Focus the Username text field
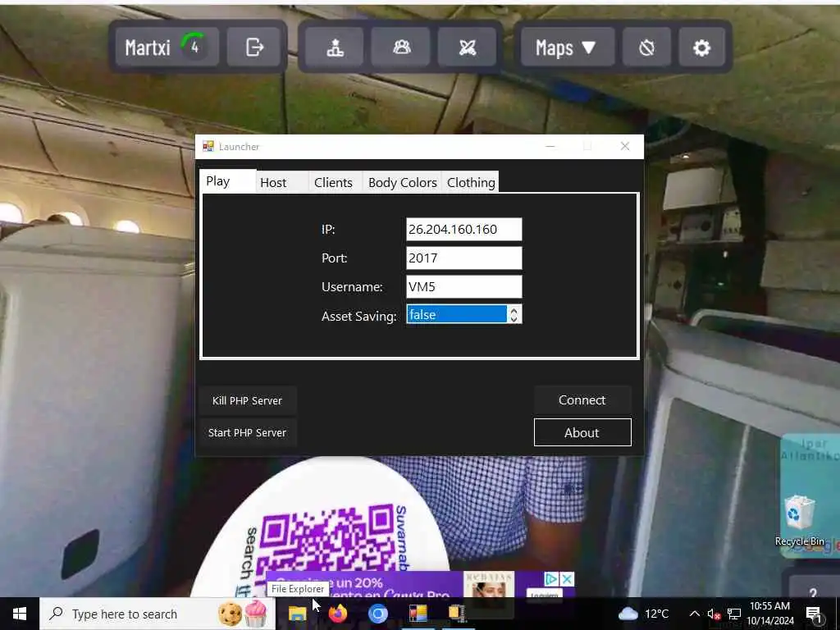 click(x=463, y=286)
